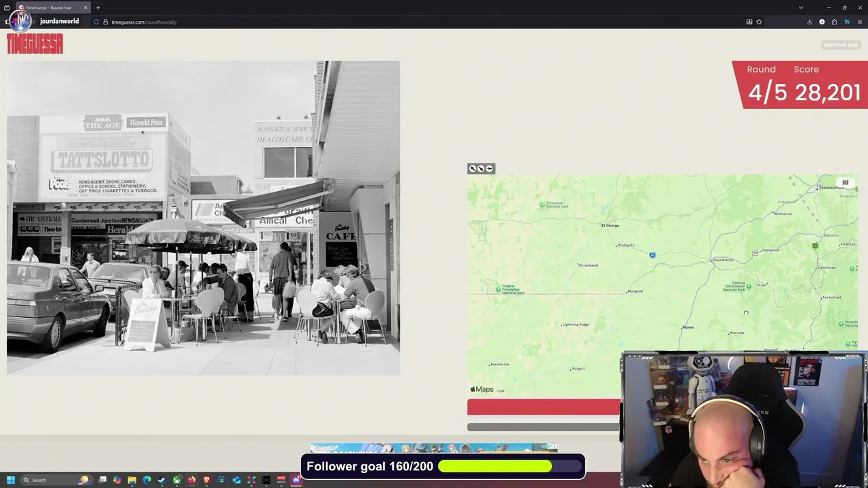The height and width of the screenshot is (488, 868).
Task: Open Steam from taskbar
Action: click(x=161, y=480)
